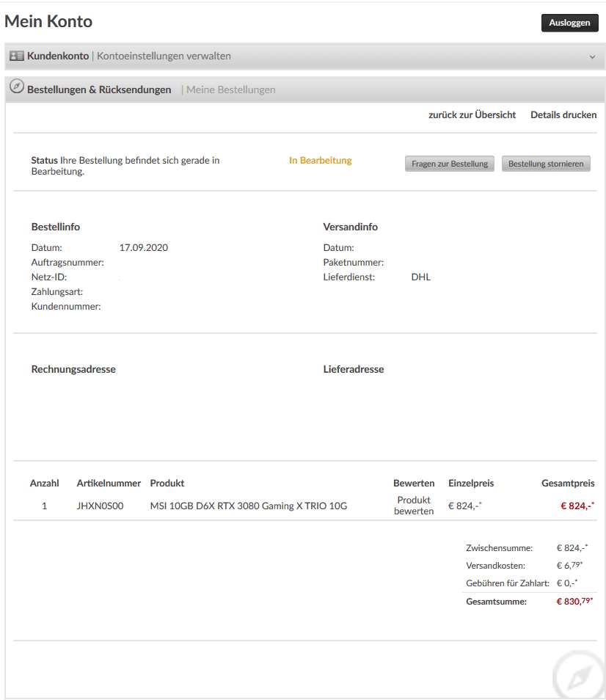Cancel the order via Bestellung stornieren

[546, 164]
